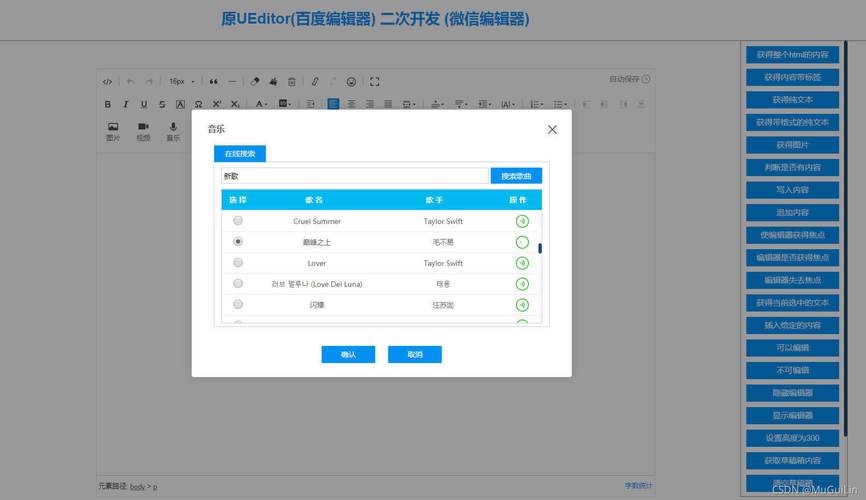
Task: Cancel the music dialog with 取消
Action: point(415,355)
